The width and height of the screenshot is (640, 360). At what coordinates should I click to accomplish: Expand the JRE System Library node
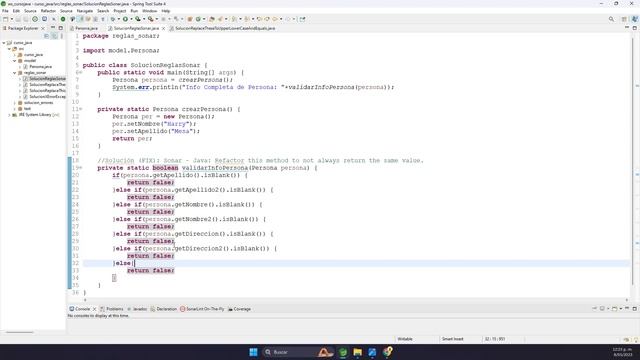coord(9,115)
